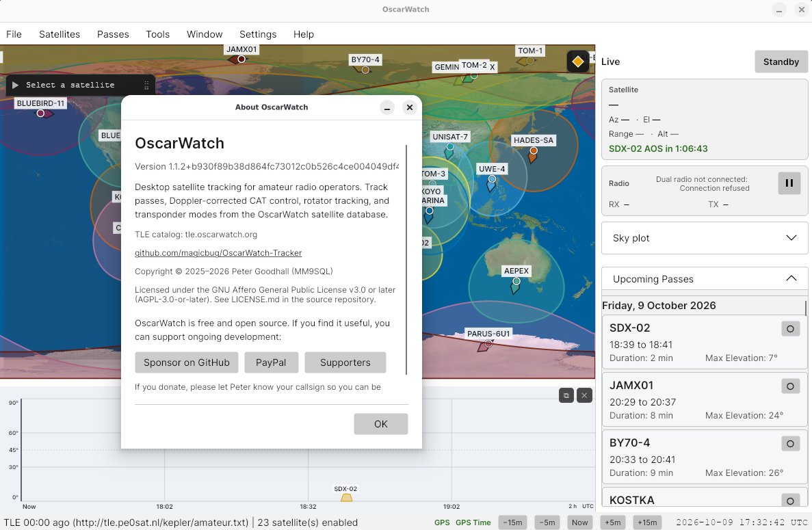This screenshot has height=530, width=812.
Task: Click the HADES-SA satellite marker
Action: click(534, 150)
